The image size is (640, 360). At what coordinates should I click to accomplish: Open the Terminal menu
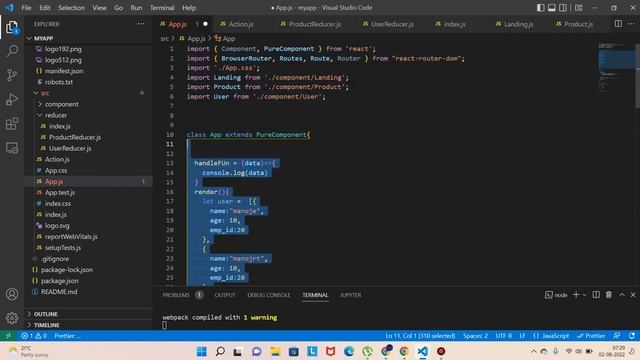pos(162,8)
